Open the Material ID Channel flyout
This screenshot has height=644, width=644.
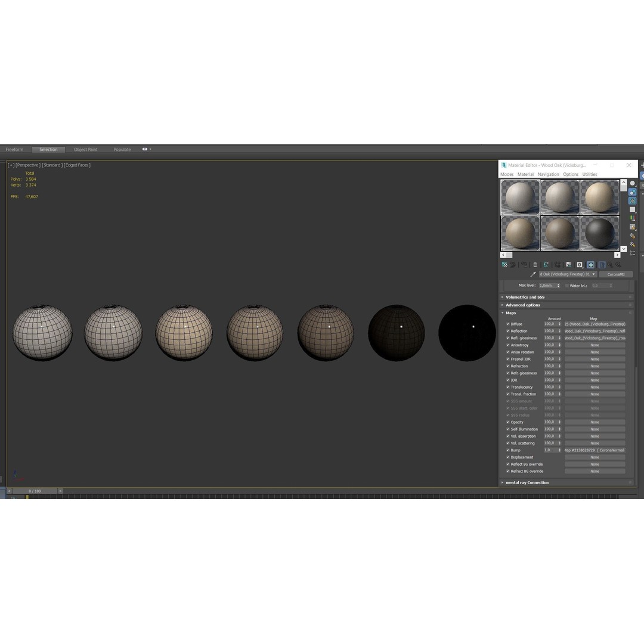(579, 264)
